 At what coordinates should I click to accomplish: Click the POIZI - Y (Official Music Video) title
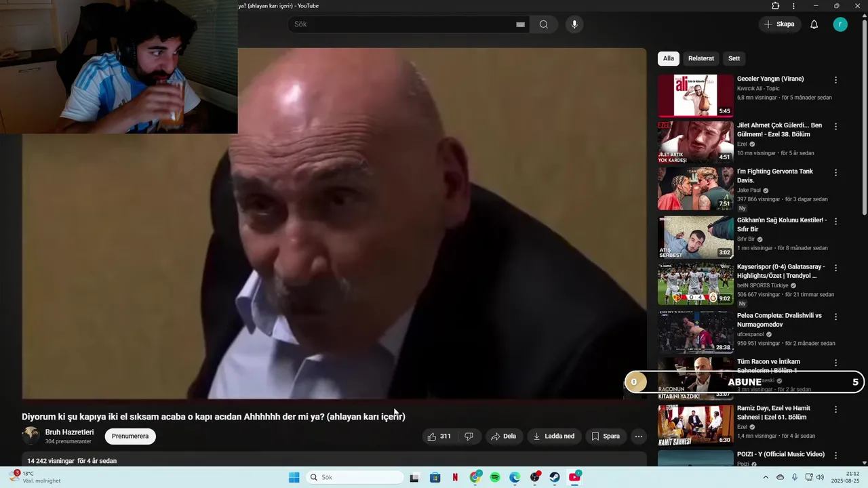[781, 454]
